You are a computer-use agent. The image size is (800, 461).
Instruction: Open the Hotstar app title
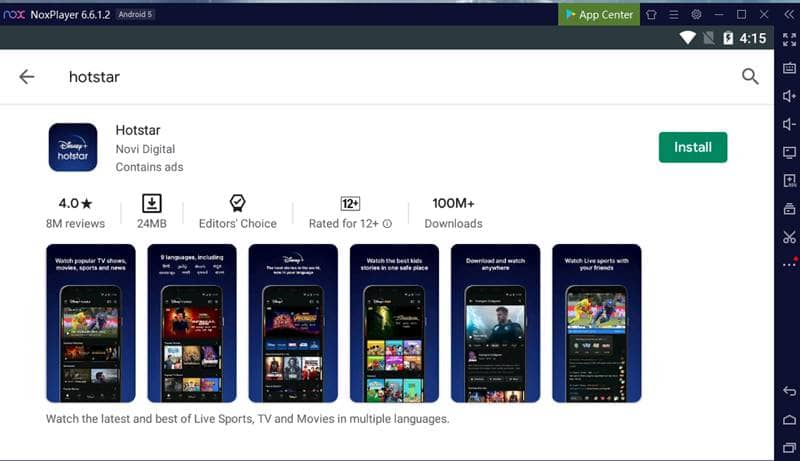pos(138,130)
